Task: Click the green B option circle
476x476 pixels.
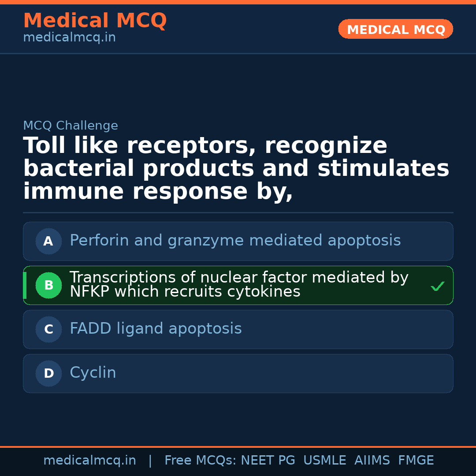Action: (x=48, y=285)
